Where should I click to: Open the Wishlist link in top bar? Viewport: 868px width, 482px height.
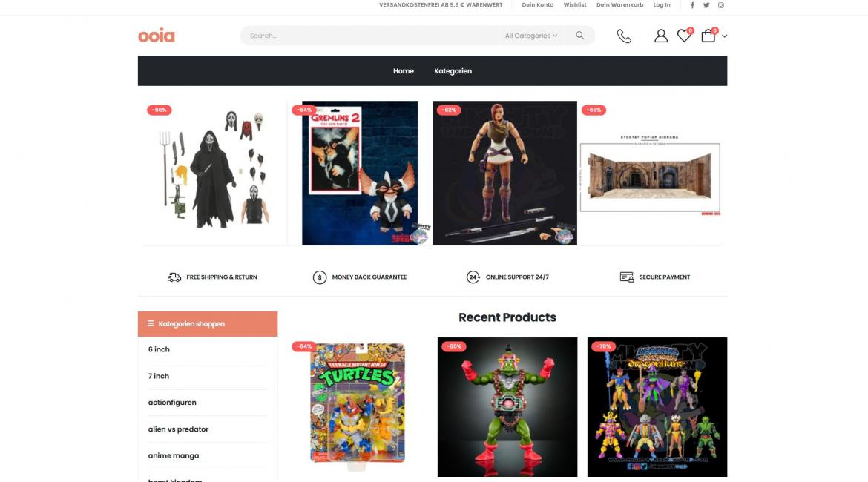click(575, 5)
